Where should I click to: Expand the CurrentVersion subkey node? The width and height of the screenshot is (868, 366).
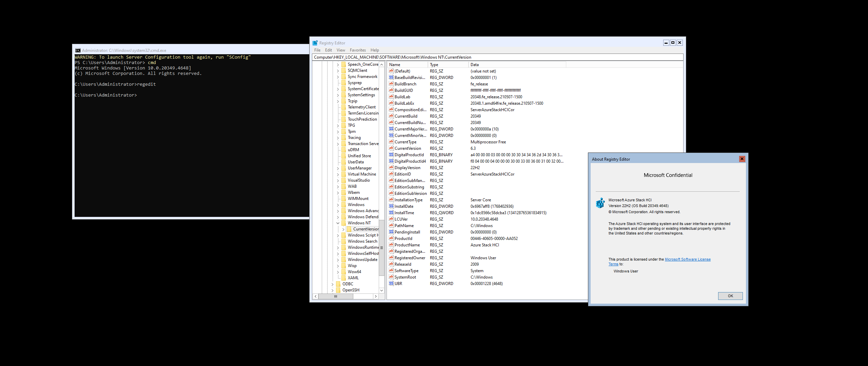[x=343, y=229]
